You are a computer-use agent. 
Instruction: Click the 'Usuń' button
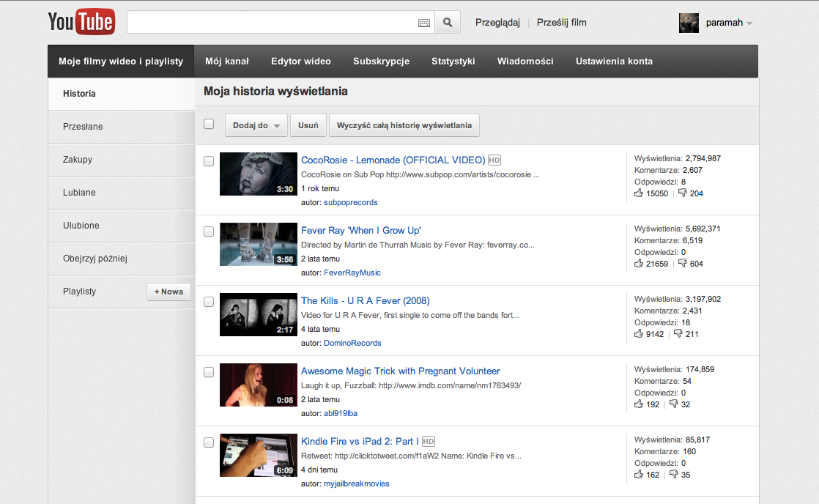point(308,125)
